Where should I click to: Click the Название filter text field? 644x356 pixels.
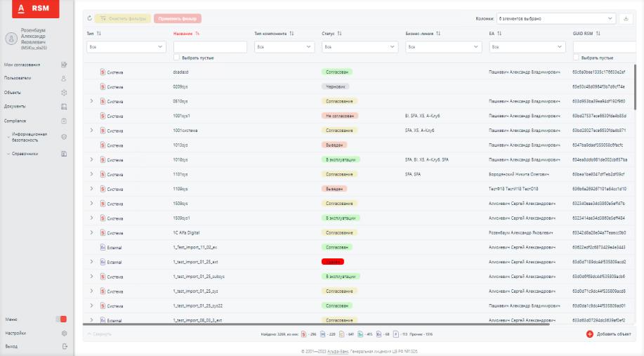coord(209,47)
